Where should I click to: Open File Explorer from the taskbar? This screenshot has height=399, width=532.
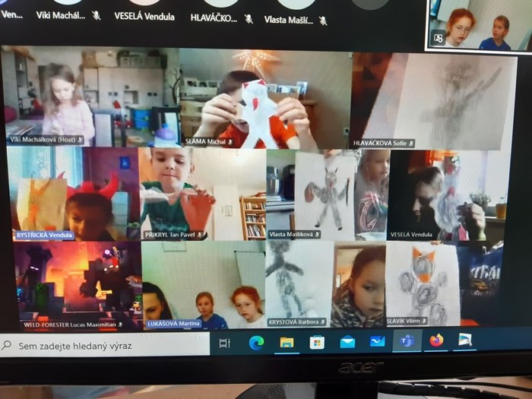pos(287,342)
